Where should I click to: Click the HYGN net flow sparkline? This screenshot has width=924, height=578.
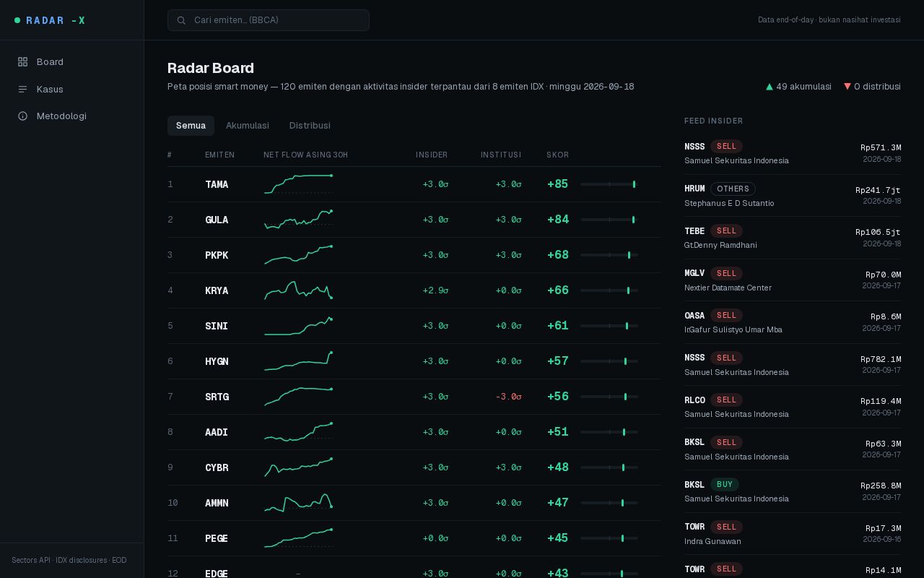tap(298, 361)
